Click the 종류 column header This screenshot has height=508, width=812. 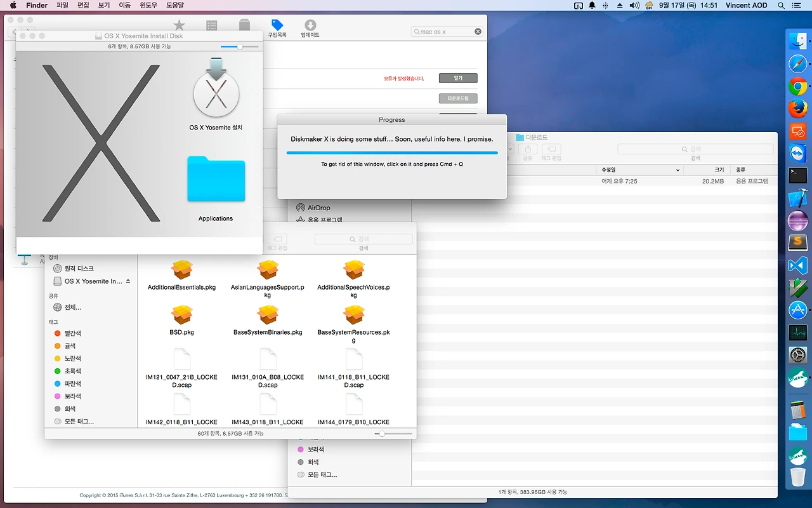pos(755,170)
